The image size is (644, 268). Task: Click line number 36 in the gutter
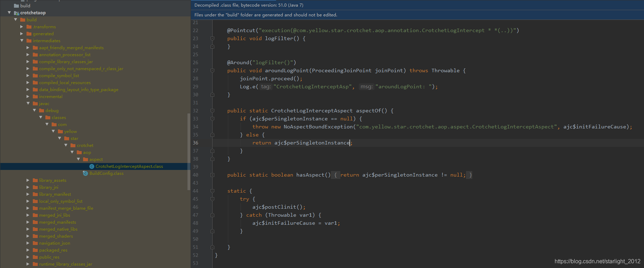[195, 143]
